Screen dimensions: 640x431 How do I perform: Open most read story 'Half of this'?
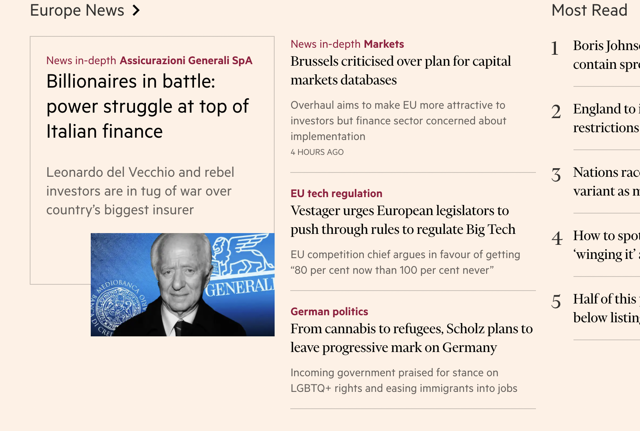[606, 308]
